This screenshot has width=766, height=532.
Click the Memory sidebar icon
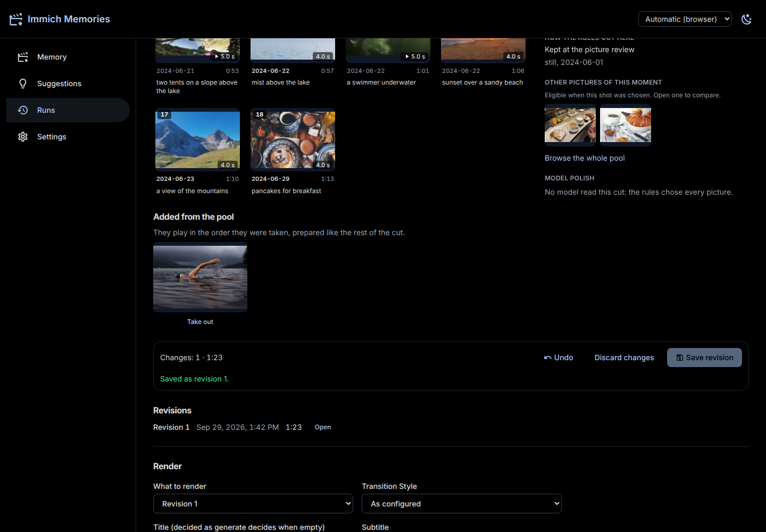click(x=23, y=57)
